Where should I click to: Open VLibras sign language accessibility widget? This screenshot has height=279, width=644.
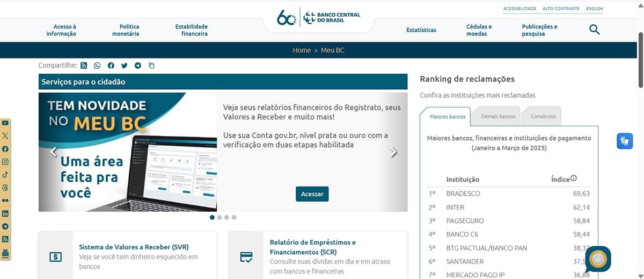[625, 141]
